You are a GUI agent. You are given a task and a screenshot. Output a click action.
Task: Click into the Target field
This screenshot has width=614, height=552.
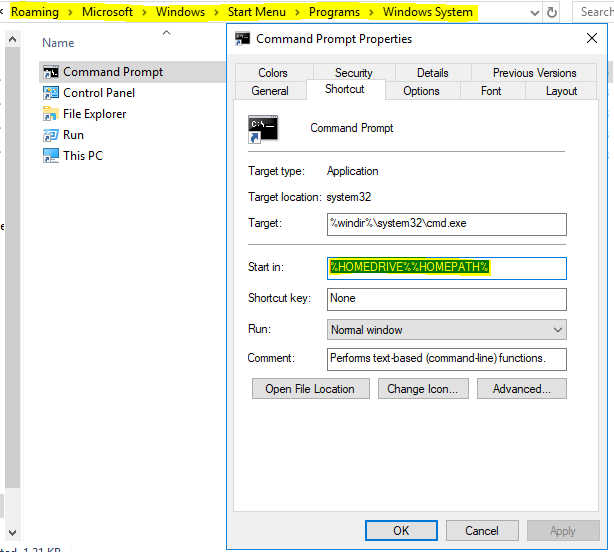click(x=446, y=224)
